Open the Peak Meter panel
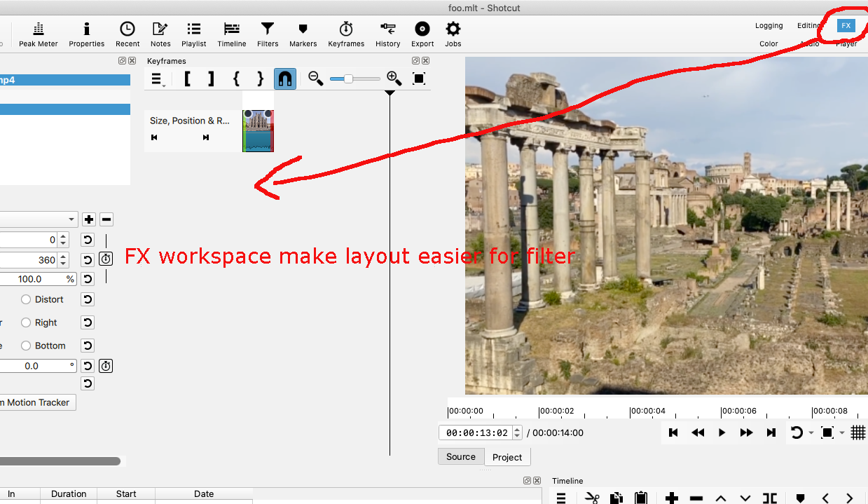 click(x=39, y=34)
